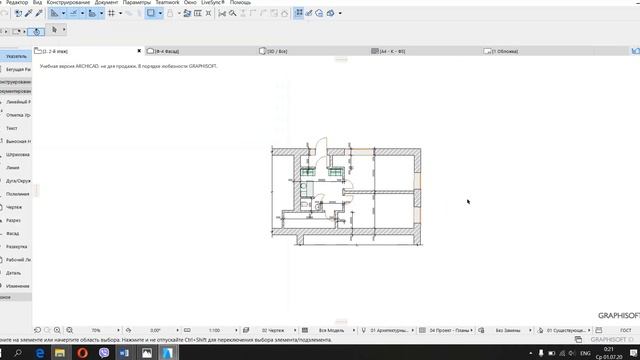The height and width of the screenshot is (360, 640).
Task: Collapse the Конструирование toolbox group
Action: [16, 82]
